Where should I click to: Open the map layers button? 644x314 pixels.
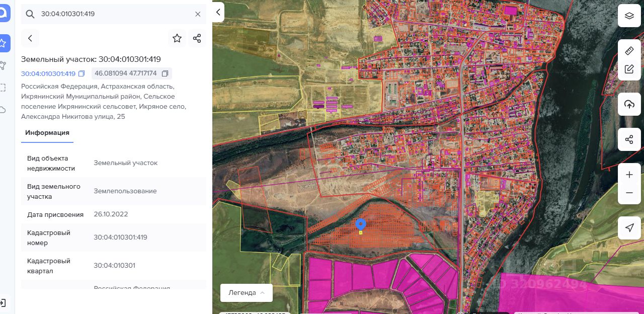tap(629, 16)
